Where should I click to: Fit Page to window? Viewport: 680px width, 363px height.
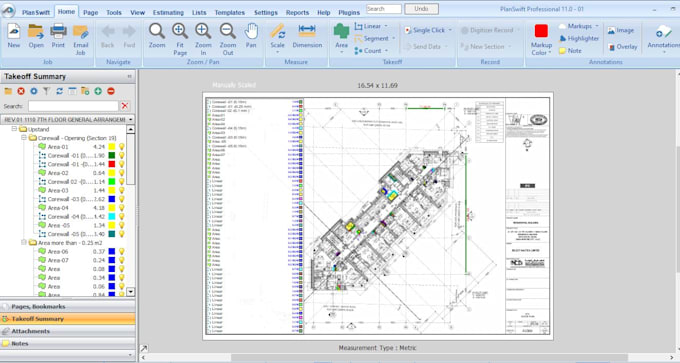pyautogui.click(x=180, y=39)
